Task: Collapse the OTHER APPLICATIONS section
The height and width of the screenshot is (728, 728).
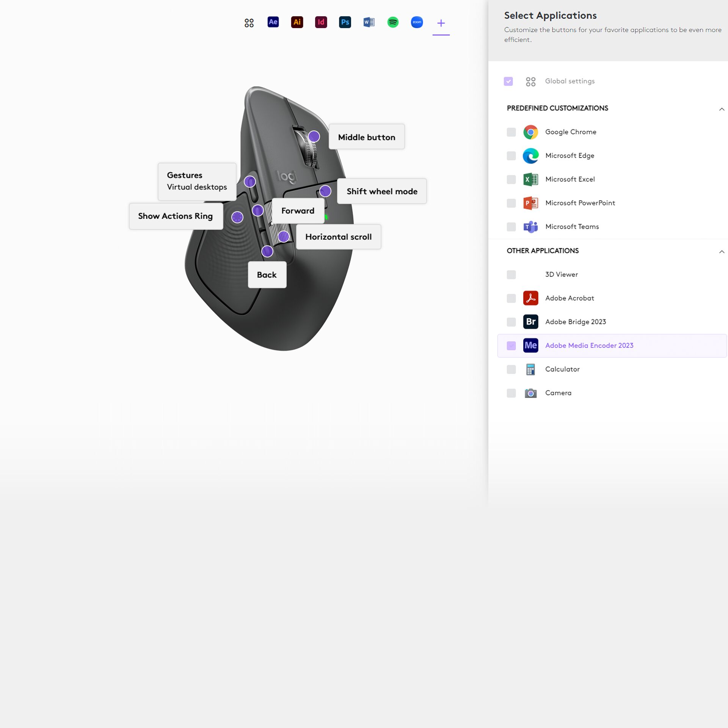Action: click(722, 251)
